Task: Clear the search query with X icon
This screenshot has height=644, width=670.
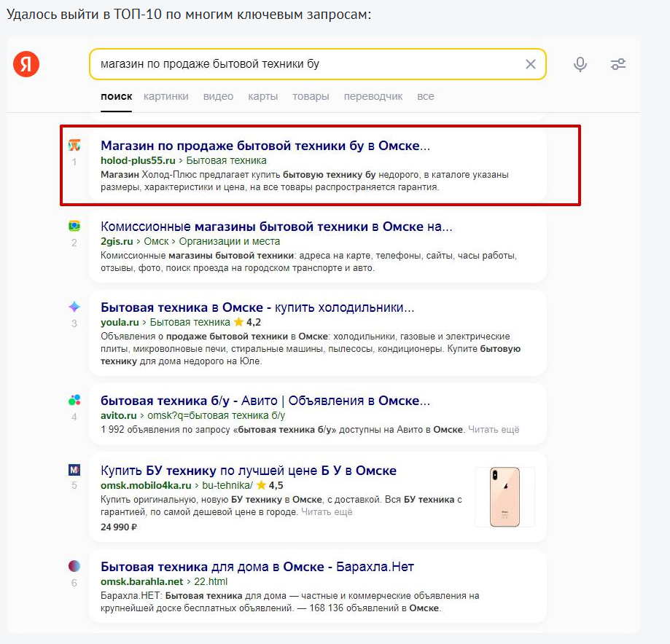Action: tap(531, 64)
